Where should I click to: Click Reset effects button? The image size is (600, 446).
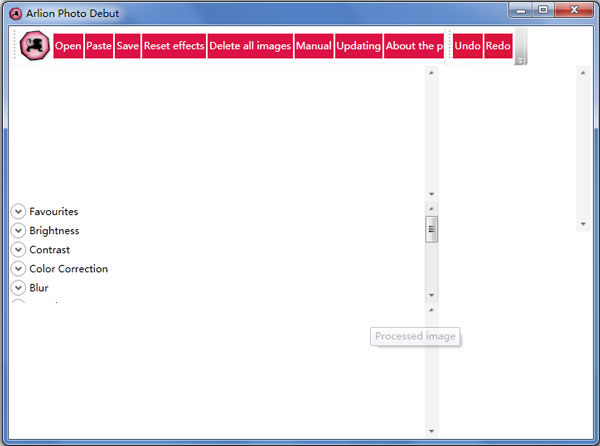coord(174,46)
